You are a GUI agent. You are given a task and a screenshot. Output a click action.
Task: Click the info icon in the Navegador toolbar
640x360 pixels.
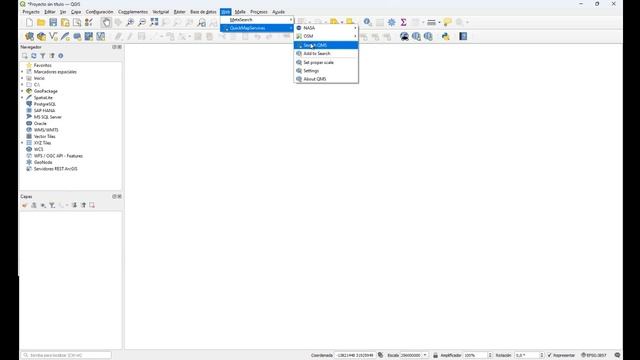(x=61, y=56)
